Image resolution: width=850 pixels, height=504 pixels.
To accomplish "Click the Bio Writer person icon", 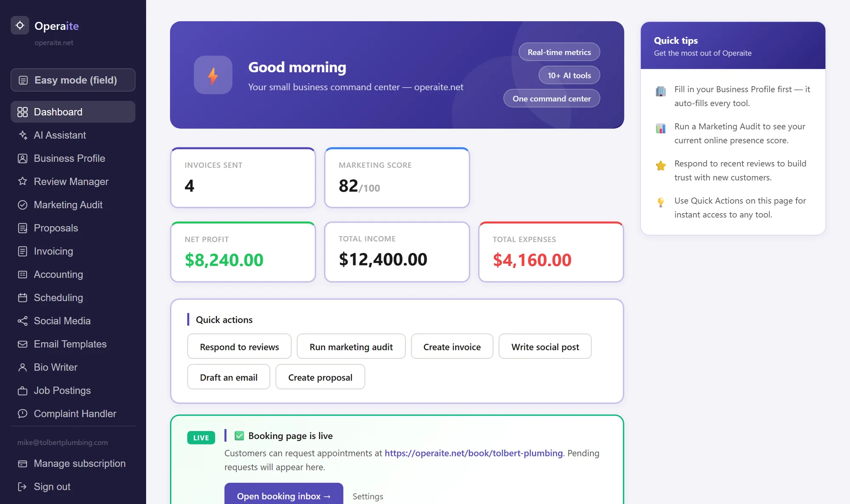I will click(x=23, y=367).
